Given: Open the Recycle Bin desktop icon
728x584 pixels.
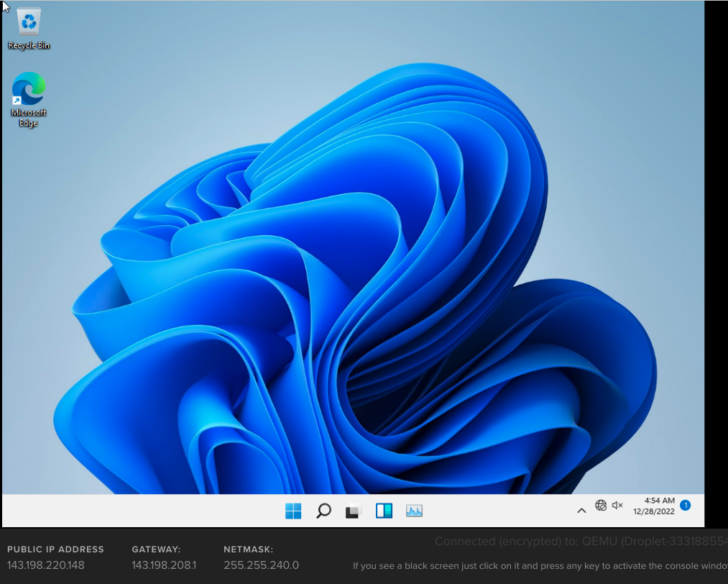Looking at the screenshot, I should coord(29,29).
